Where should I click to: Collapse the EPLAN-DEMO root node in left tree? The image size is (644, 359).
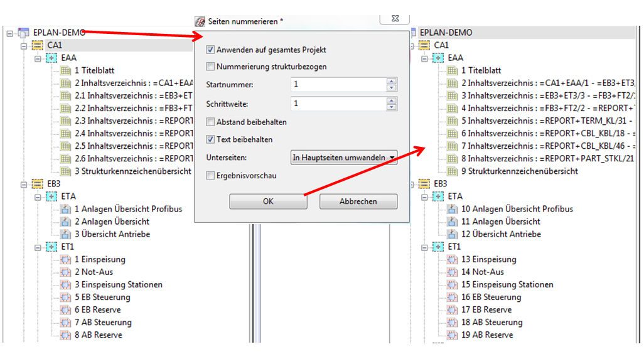[10, 33]
